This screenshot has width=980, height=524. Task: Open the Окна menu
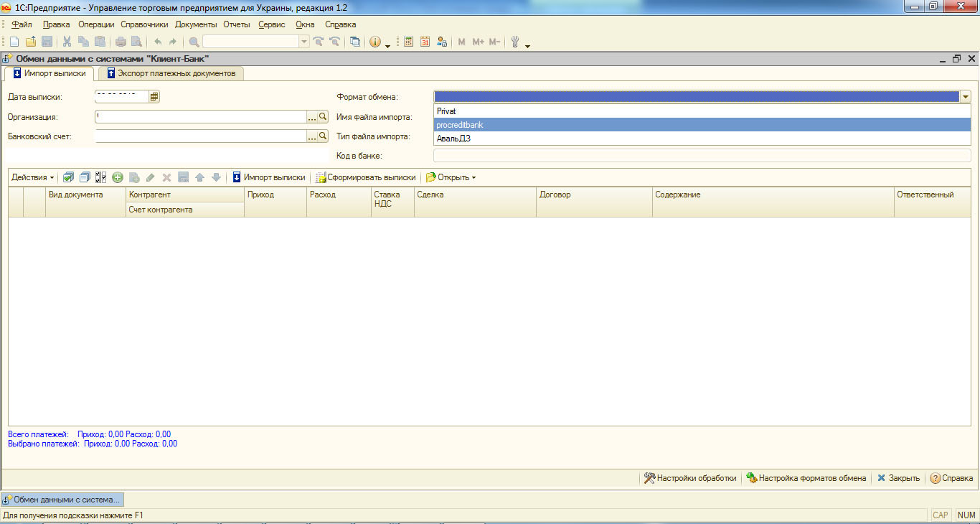tap(305, 24)
